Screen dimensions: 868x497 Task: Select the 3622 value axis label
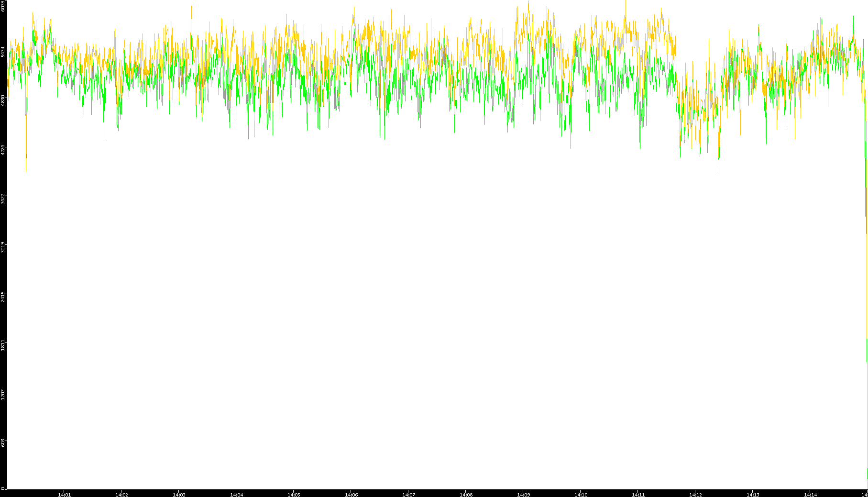point(3,199)
